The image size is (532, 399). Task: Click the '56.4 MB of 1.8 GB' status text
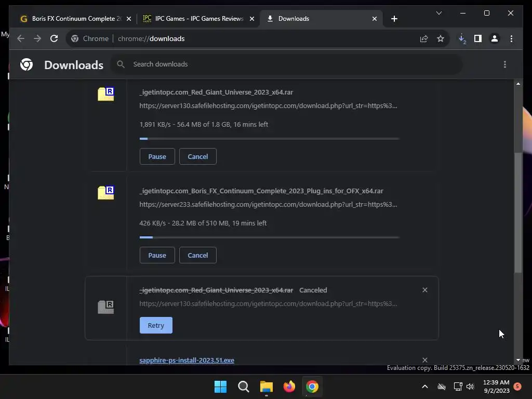point(204,125)
